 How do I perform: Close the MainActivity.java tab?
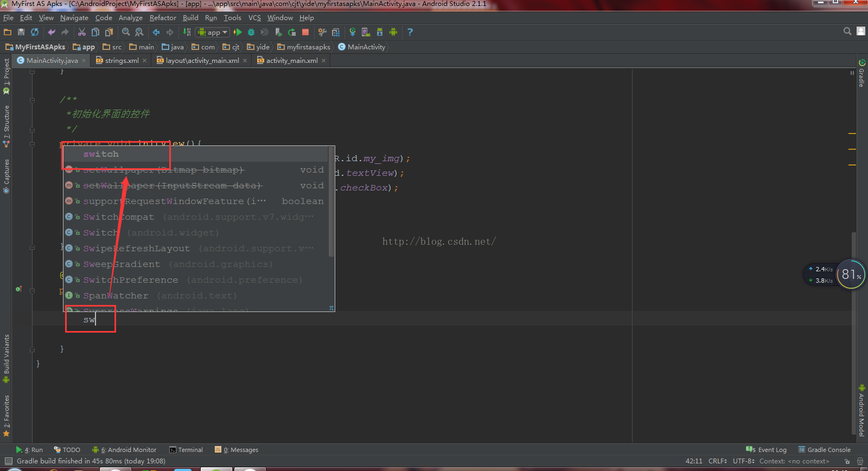[84, 61]
